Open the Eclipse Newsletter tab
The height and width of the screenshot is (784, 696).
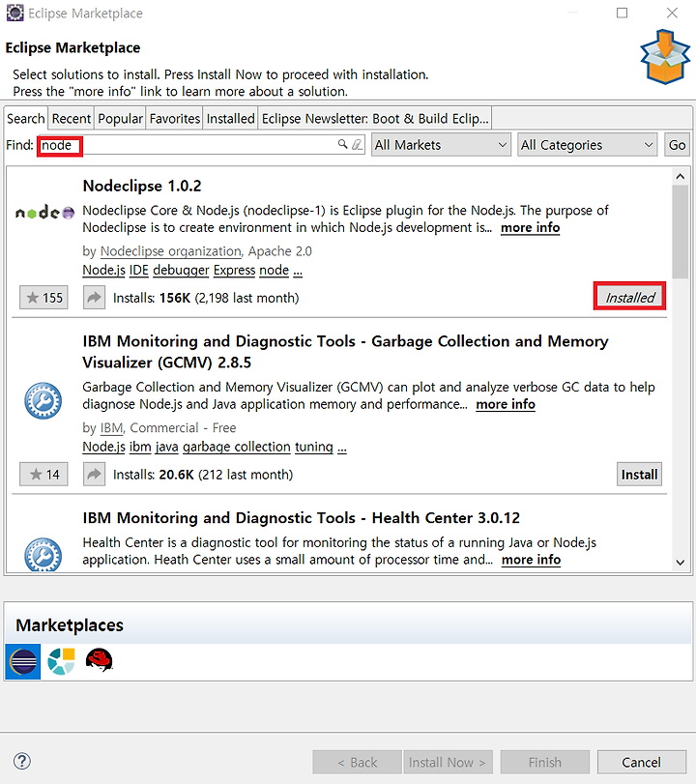[375, 119]
